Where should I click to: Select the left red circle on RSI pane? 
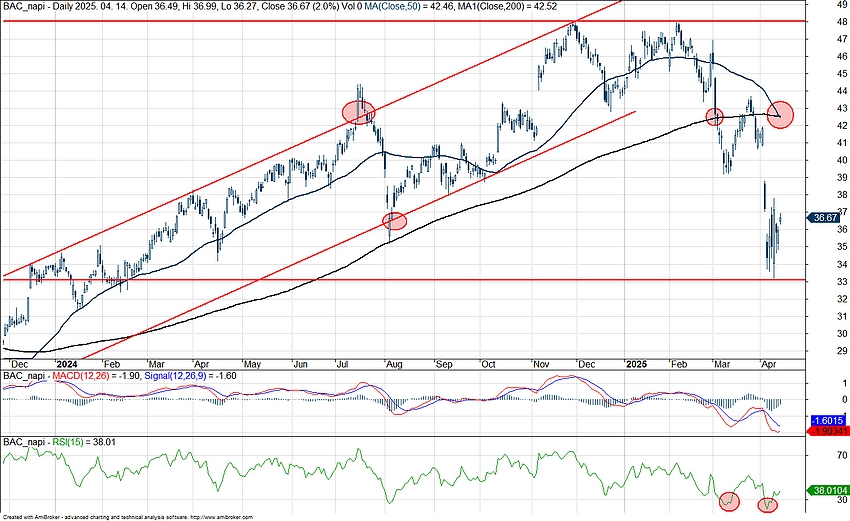[x=727, y=498]
